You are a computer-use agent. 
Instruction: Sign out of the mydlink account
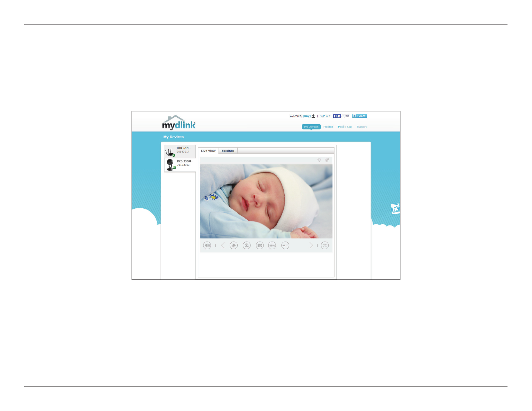pos(325,116)
